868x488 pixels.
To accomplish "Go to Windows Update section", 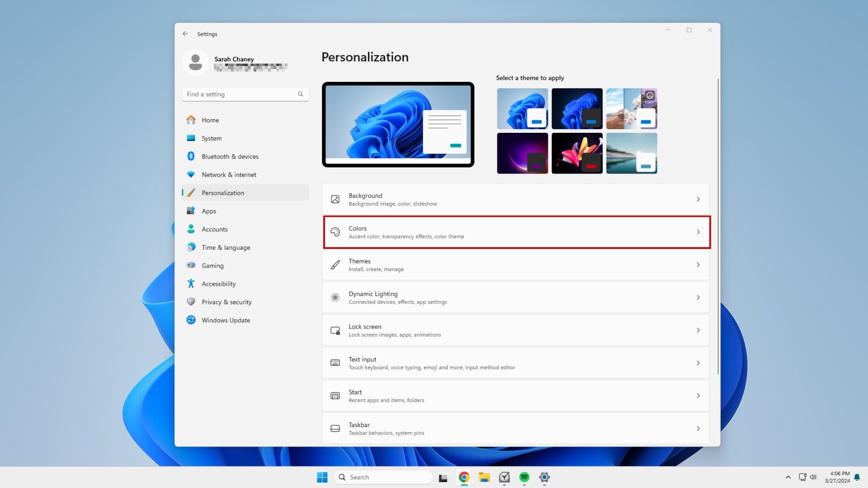I will pos(226,320).
